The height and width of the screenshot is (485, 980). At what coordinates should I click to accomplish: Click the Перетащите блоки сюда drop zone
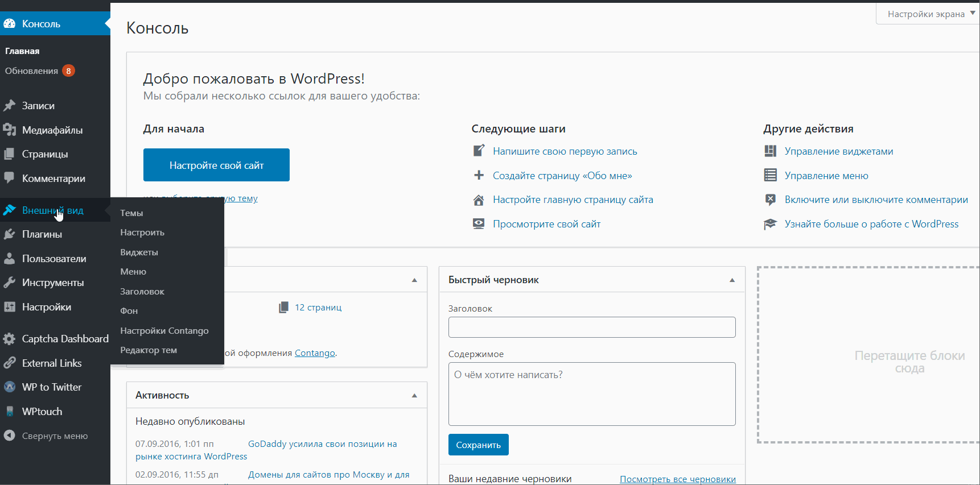(868, 355)
